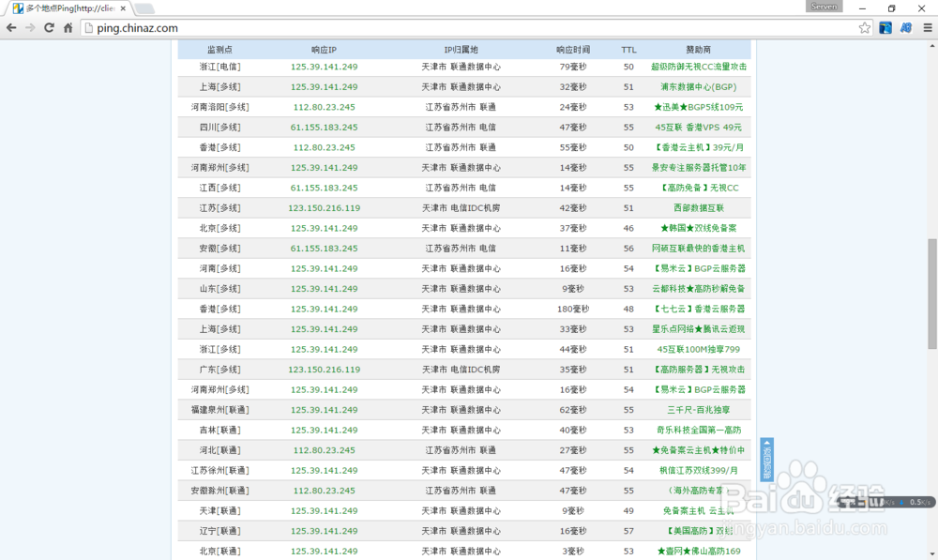Click the second extension icon left of the menu
Image resolution: width=938 pixels, height=560 pixels.
click(x=906, y=28)
